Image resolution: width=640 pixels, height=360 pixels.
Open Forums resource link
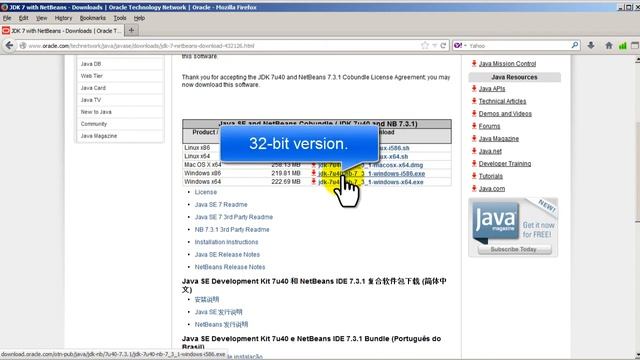489,126
